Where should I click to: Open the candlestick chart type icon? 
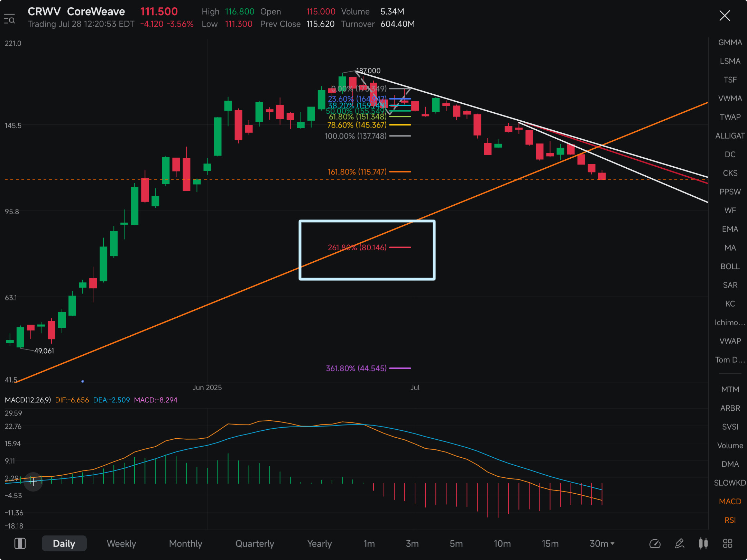703,543
